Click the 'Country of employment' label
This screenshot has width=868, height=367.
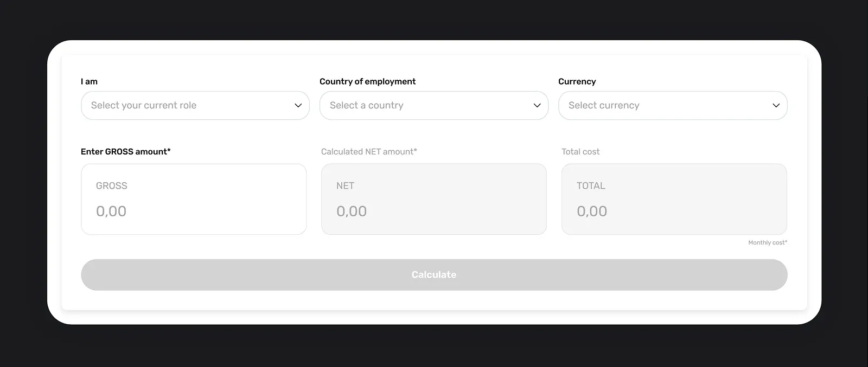[367, 81]
